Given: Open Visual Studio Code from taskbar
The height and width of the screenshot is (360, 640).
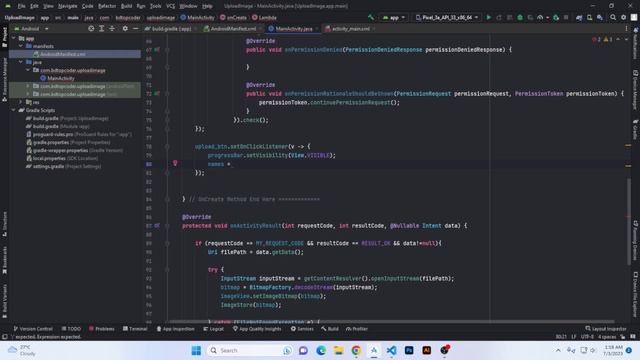Looking at the screenshot, I should coord(391,350).
